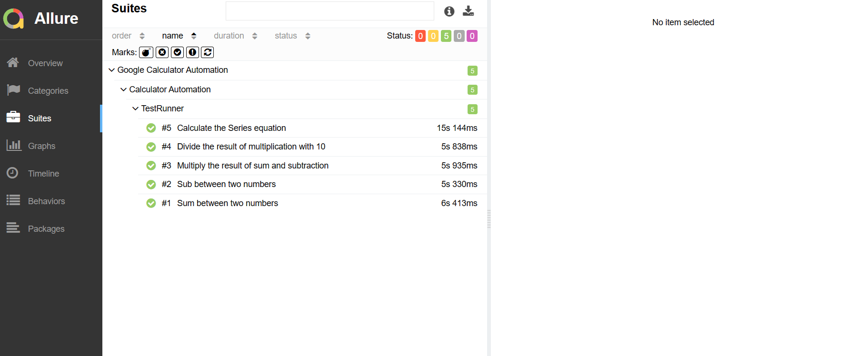Collapse the Google Calculator Automation suite
Screen dimensions: 868x356
pos(111,70)
